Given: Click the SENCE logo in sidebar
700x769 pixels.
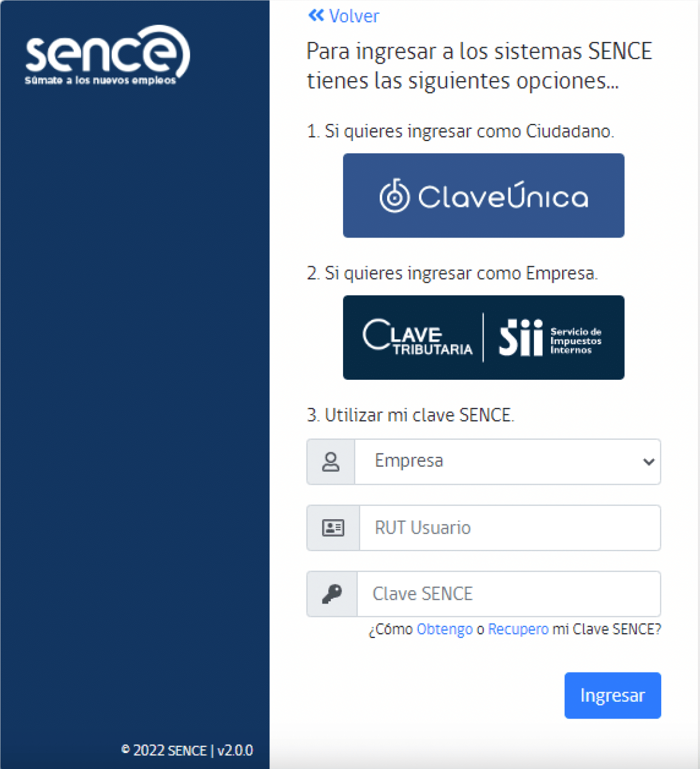Looking at the screenshot, I should (x=107, y=55).
